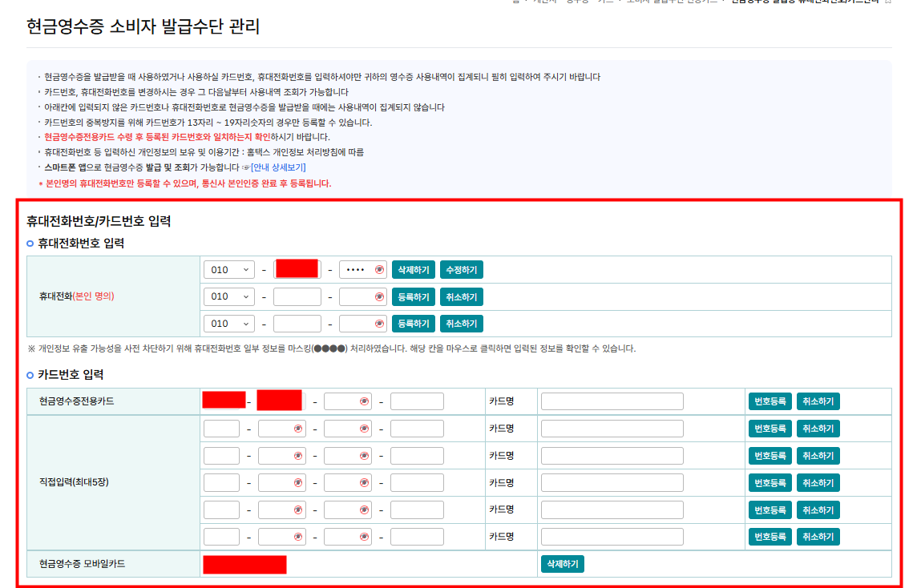
Task: Toggle third-field eye icon, first 직접입력 row
Action: [x=365, y=429]
